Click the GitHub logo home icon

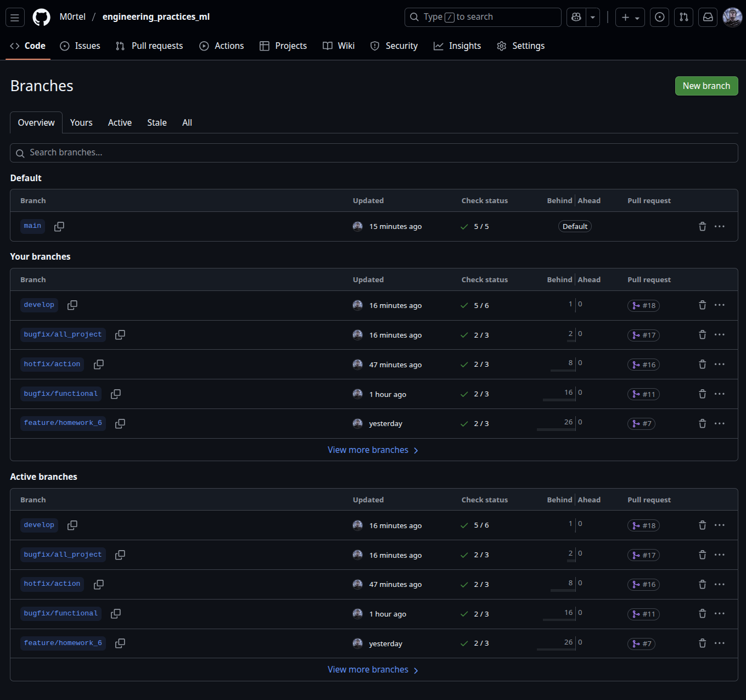41,18
